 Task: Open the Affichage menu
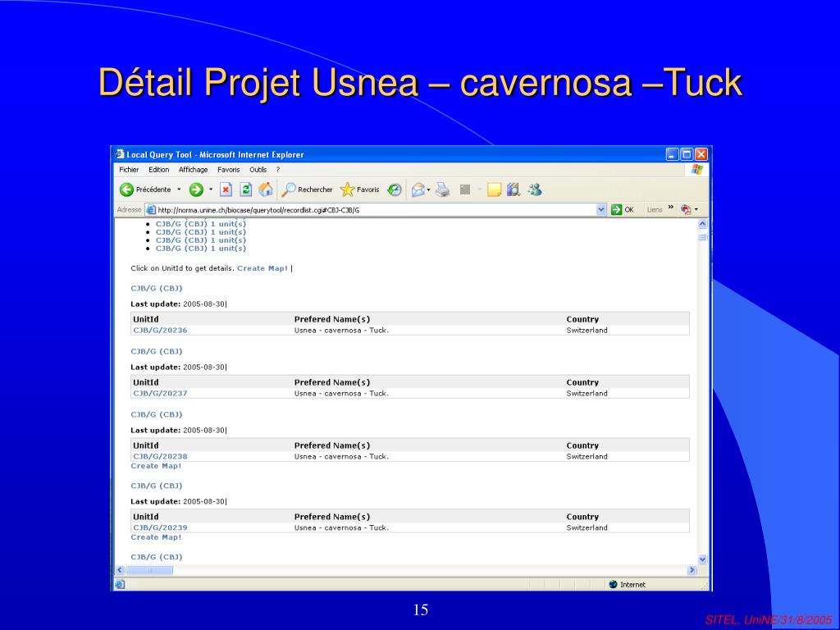click(x=193, y=170)
